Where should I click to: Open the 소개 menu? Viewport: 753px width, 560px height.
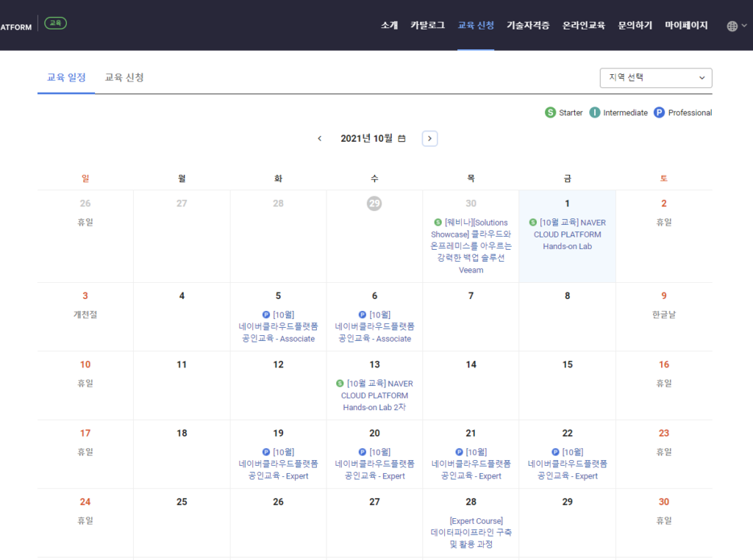[x=390, y=26]
